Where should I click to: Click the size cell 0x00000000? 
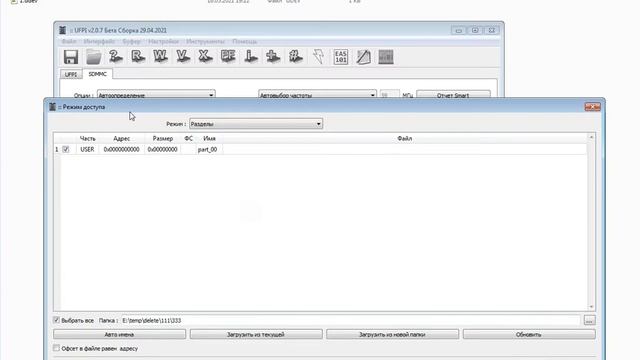[162, 149]
